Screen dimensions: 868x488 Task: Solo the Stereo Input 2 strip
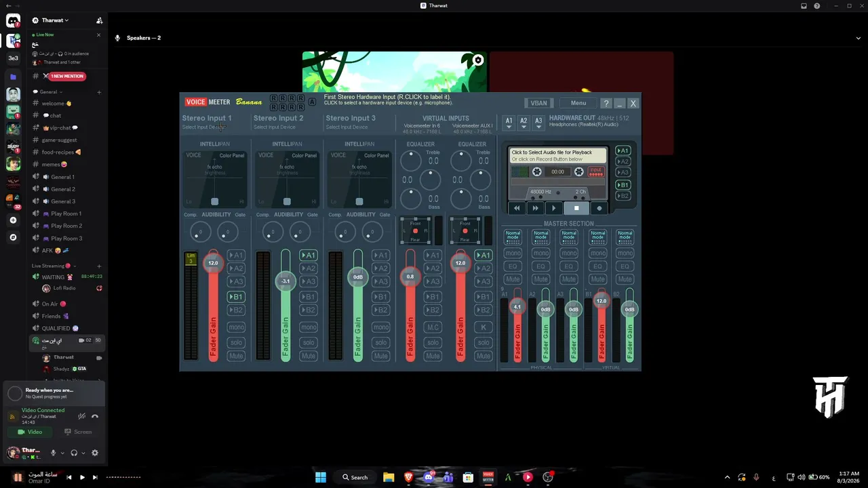point(309,342)
